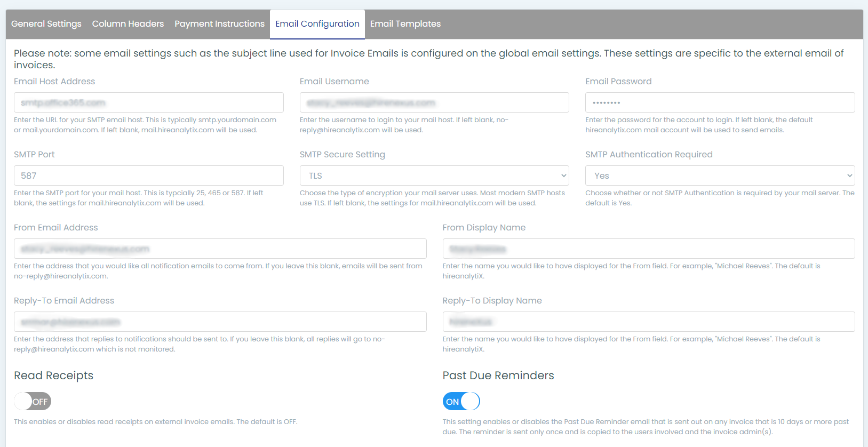Click the Reply-To Display Name label
This screenshot has height=447, width=868.
[x=492, y=301]
